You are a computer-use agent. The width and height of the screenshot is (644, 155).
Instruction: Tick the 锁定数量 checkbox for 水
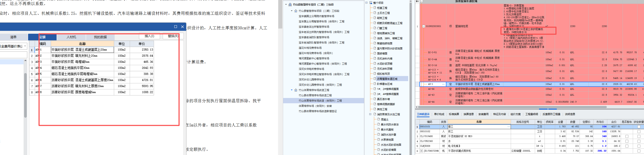coord(639,141)
